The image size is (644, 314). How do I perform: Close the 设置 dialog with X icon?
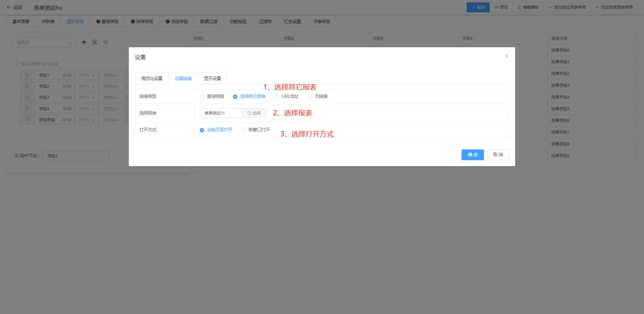[x=506, y=56]
